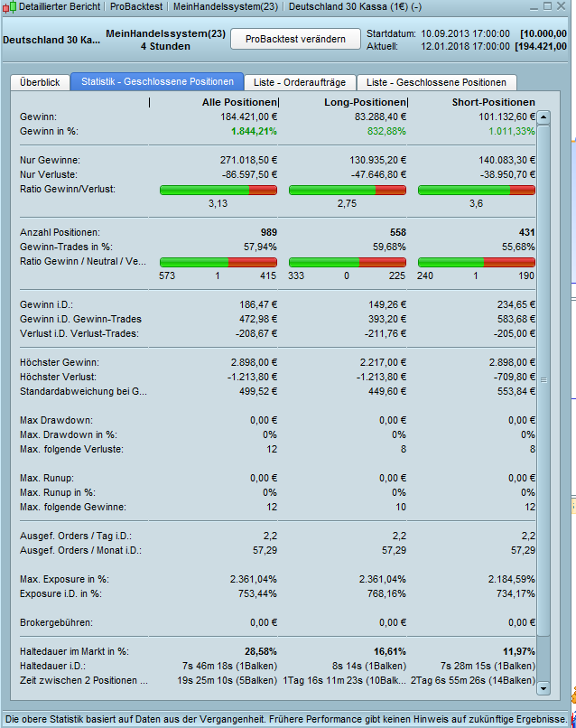Click Exposure i.D. value 753,44%
576x728 pixels.
tap(257, 593)
